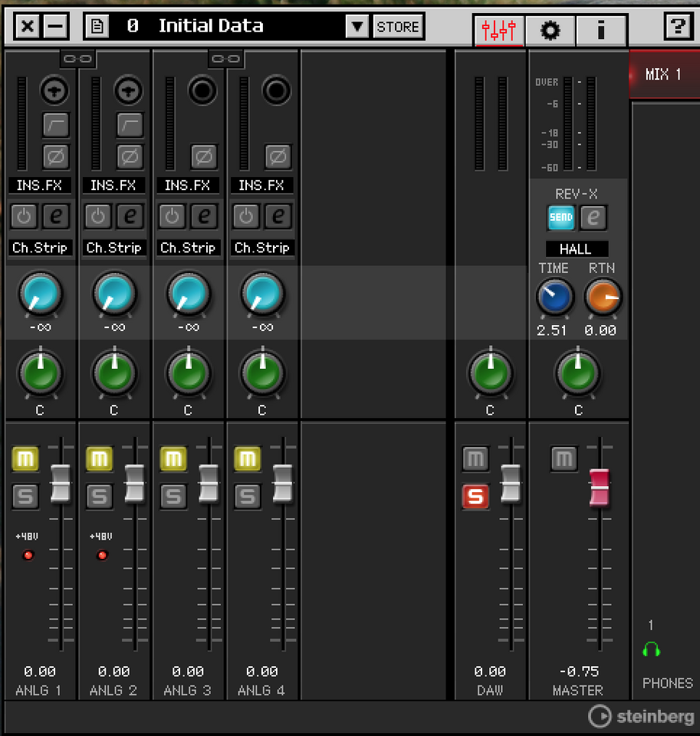Toggle high-pass filter on ANLG 1
Image resolution: width=700 pixels, height=736 pixels.
tap(55, 125)
